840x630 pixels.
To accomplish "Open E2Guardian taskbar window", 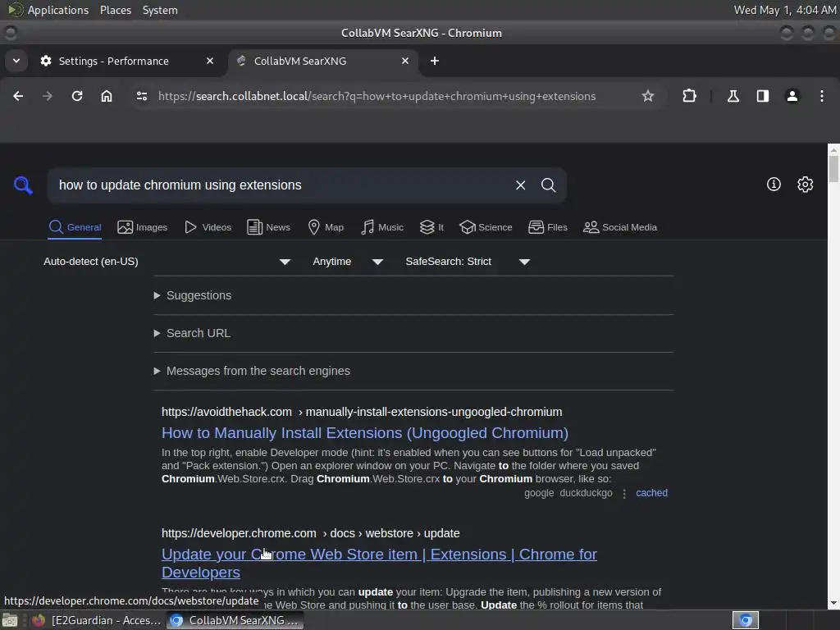I will (97, 620).
